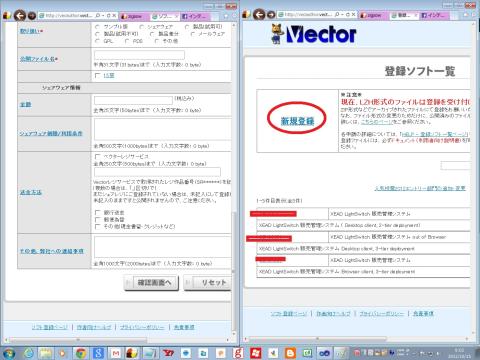Screen dimensions: 480x360
Task: Select the シェアウェア radio option
Action: coord(141,26)
